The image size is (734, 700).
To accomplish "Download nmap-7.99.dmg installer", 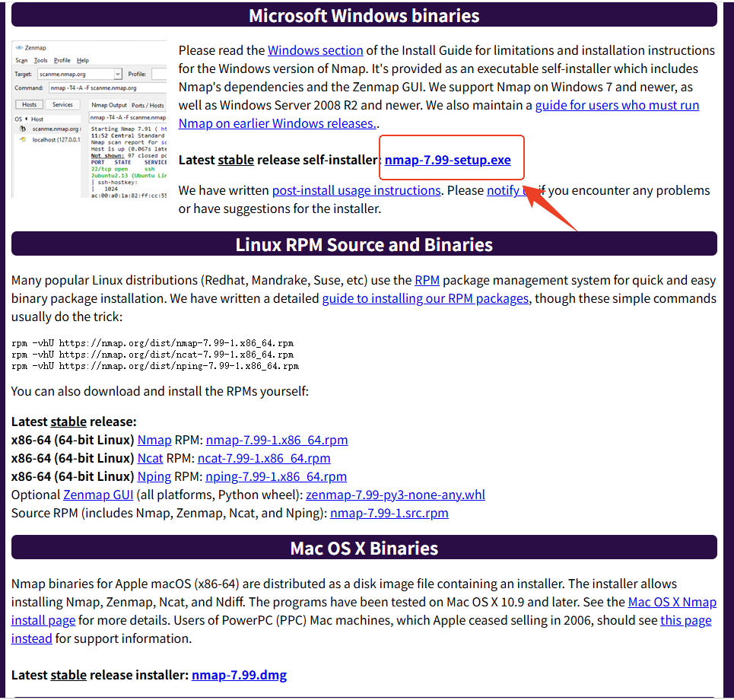I will (x=239, y=675).
